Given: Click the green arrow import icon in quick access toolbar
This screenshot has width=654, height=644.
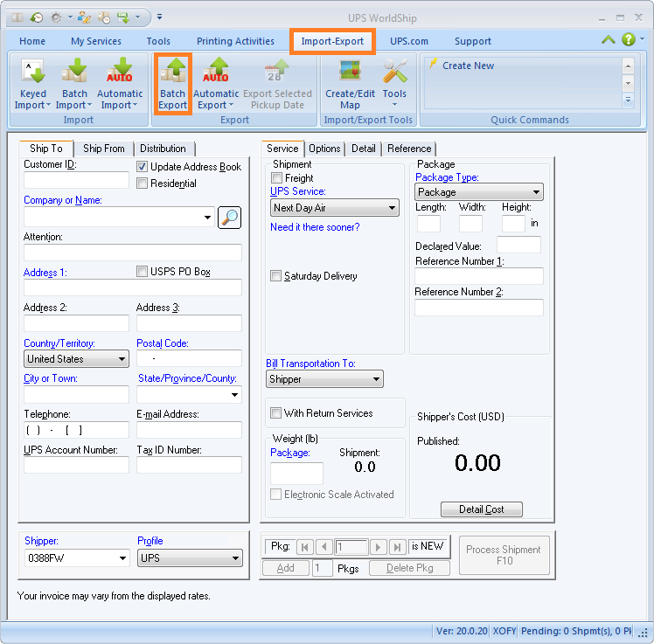Looking at the screenshot, I should 123,17.
